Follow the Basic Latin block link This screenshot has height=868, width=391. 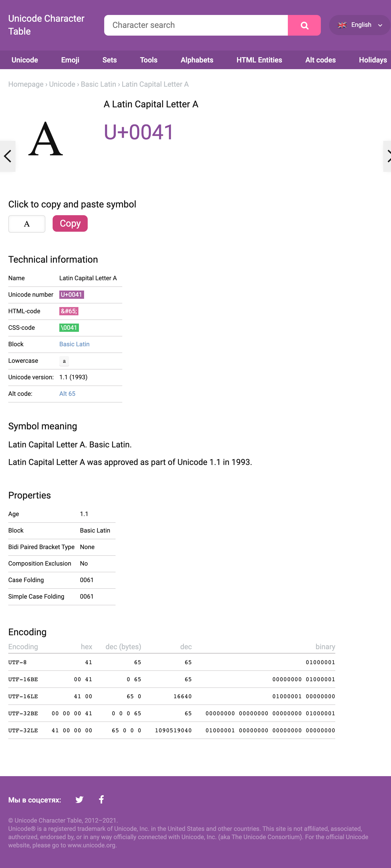point(75,344)
